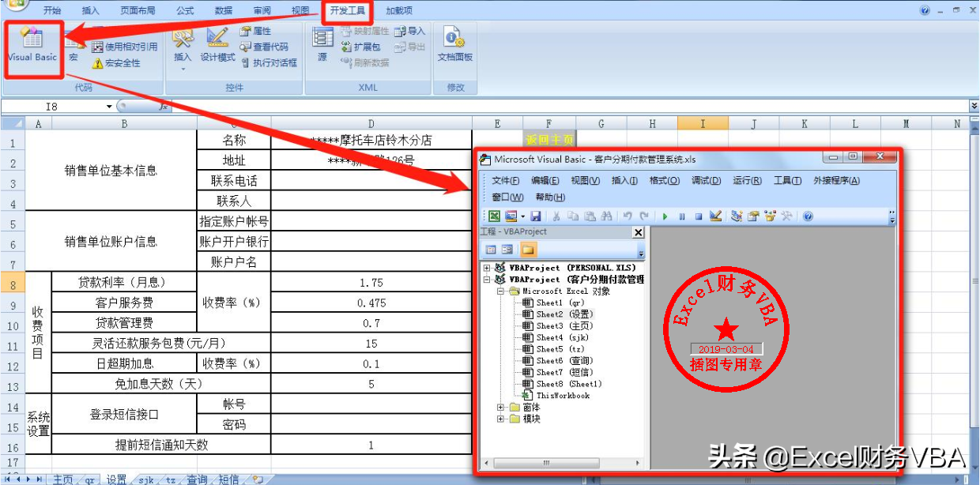Viewport: 980px width, 485px height.
Task: Click the 返回主页 button on sheet
Action: point(549,140)
